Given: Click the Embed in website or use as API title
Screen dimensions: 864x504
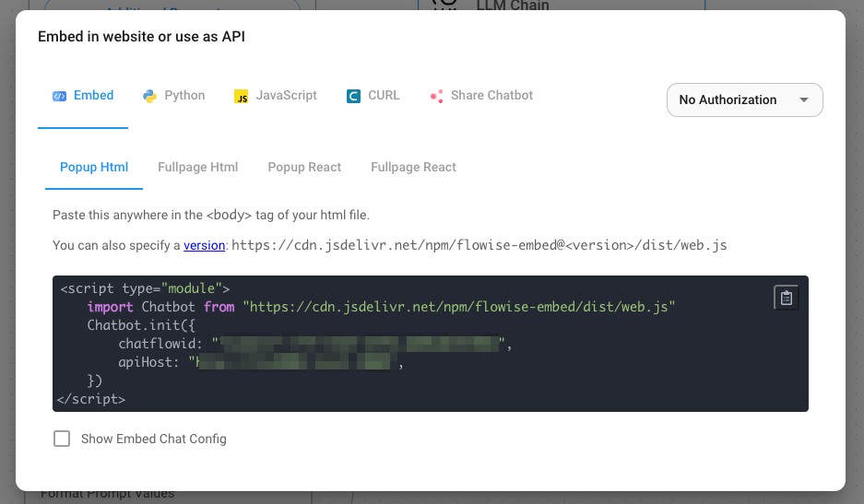Looking at the screenshot, I should [x=142, y=37].
